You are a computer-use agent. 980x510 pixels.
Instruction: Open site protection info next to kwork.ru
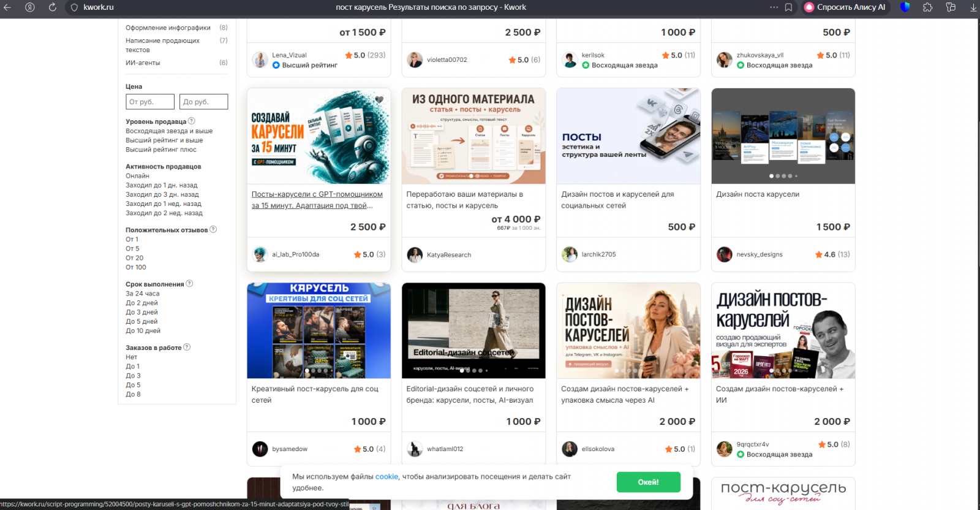point(74,7)
